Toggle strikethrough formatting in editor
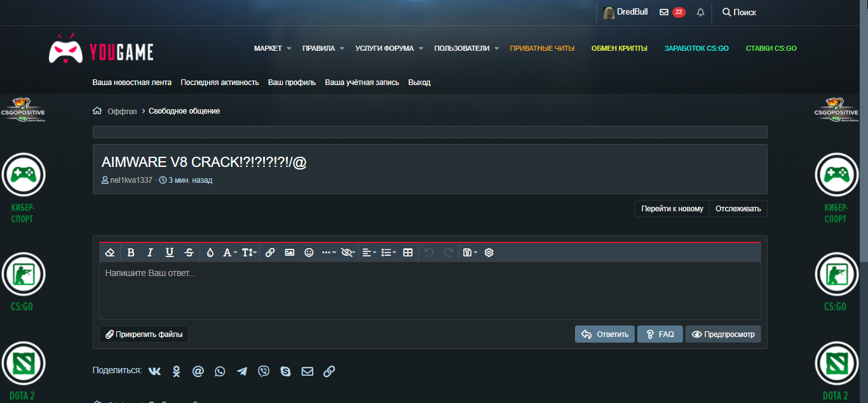868x403 pixels. point(189,253)
